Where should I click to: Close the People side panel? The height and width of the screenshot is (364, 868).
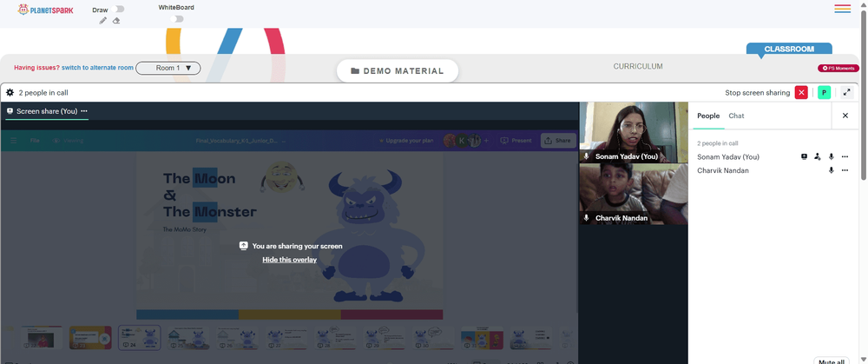845,116
